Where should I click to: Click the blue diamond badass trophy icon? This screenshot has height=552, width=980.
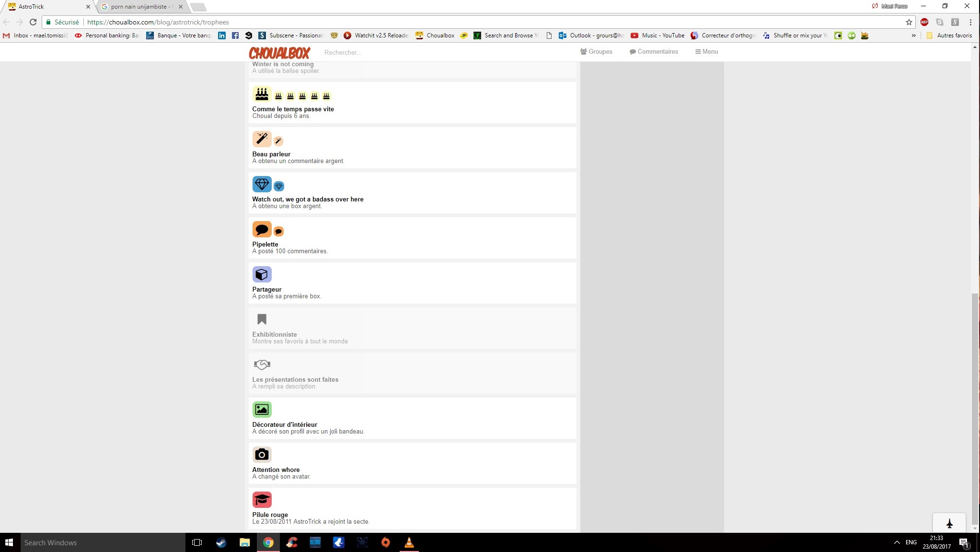click(262, 184)
